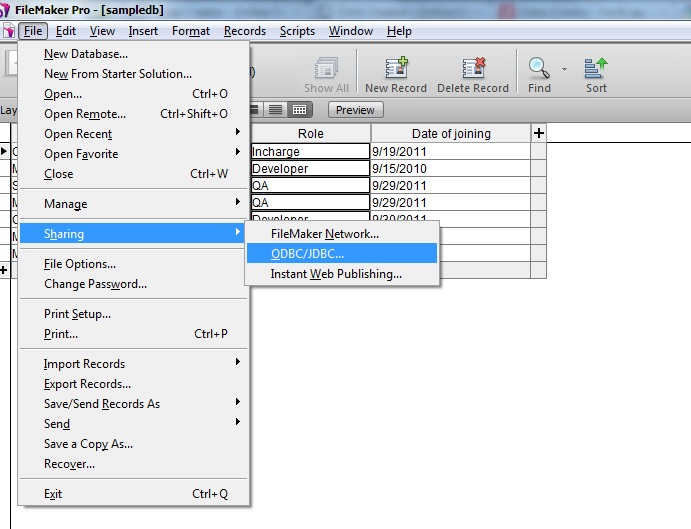Screen dimensions: 691x529
Task: Select Export Records... menu item
Action: pyautogui.click(x=134, y=384)
